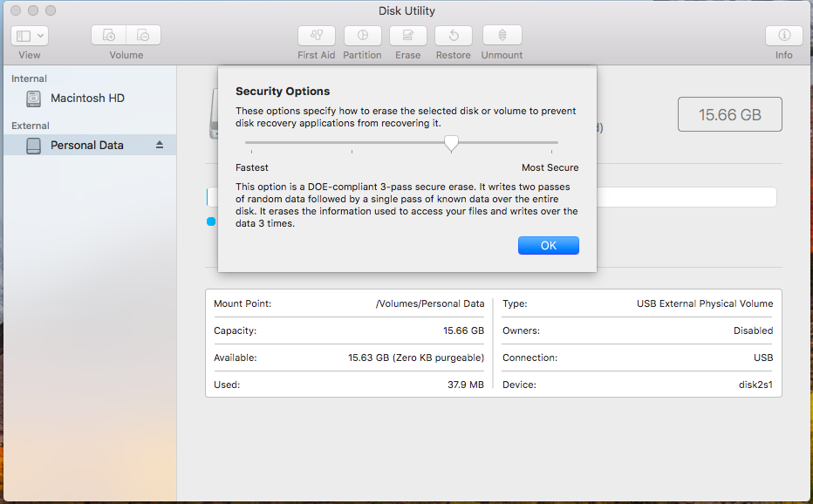Click the Device label

click(x=520, y=385)
